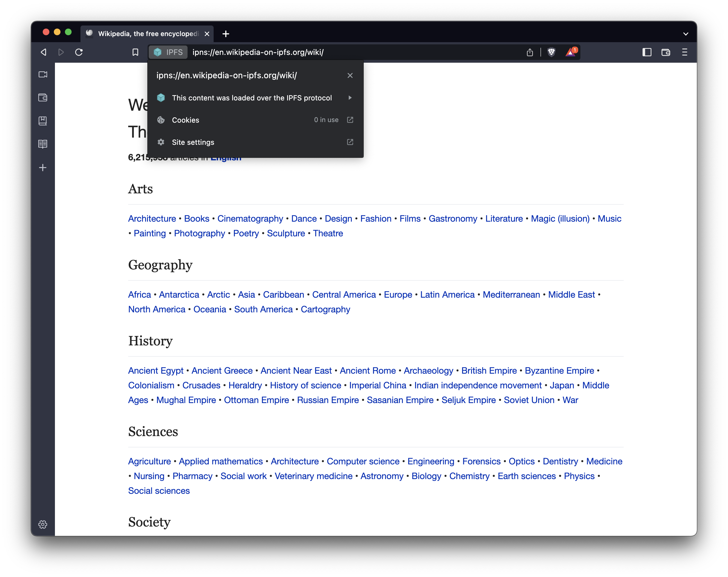The width and height of the screenshot is (728, 577).
Task: Visit the Ancient Egypt article link
Action: (155, 370)
